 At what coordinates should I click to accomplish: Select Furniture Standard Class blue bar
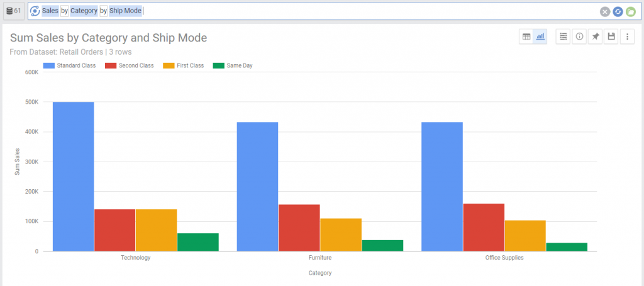pyautogui.click(x=257, y=187)
